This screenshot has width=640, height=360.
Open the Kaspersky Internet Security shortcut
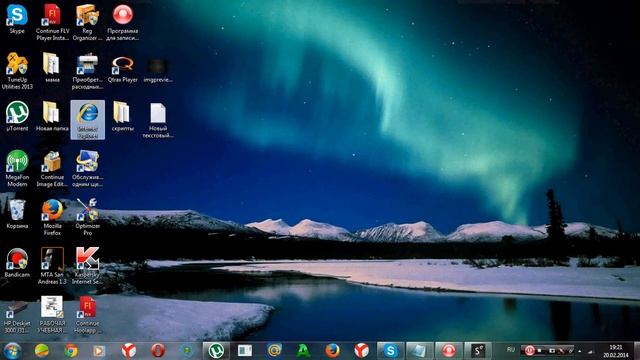coord(87,266)
